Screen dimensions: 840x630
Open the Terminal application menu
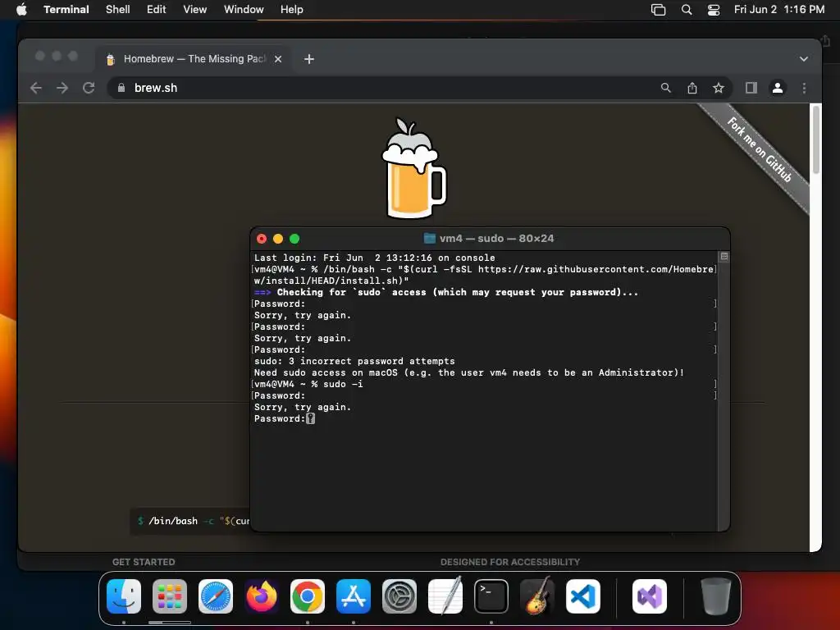(66, 9)
